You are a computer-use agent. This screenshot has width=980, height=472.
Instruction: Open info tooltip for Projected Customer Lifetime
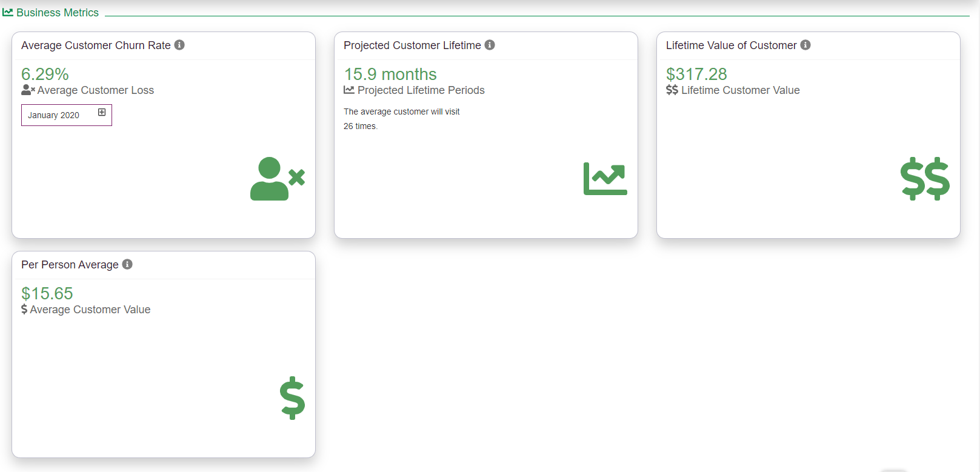(x=490, y=45)
